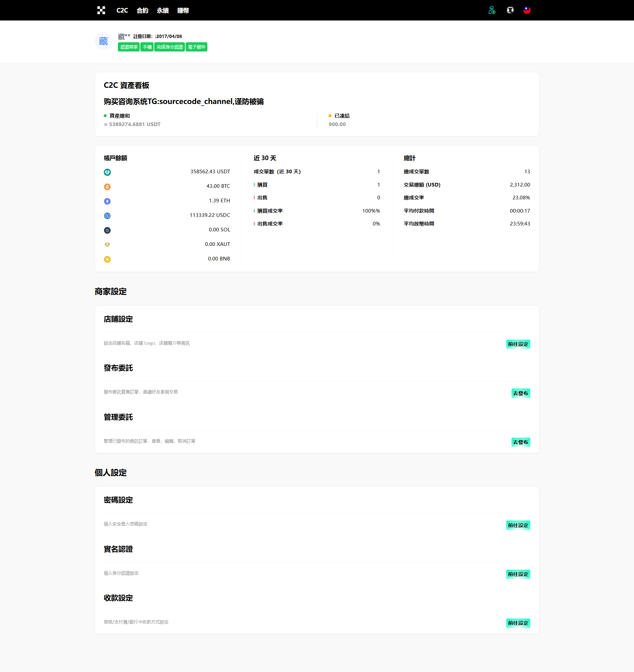Open the 賺幣 menu item

click(183, 11)
